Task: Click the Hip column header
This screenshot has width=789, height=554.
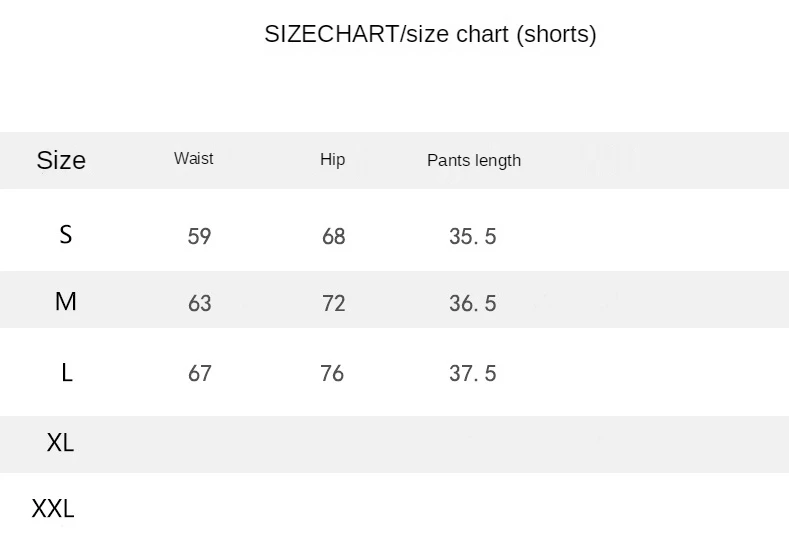Action: click(332, 160)
